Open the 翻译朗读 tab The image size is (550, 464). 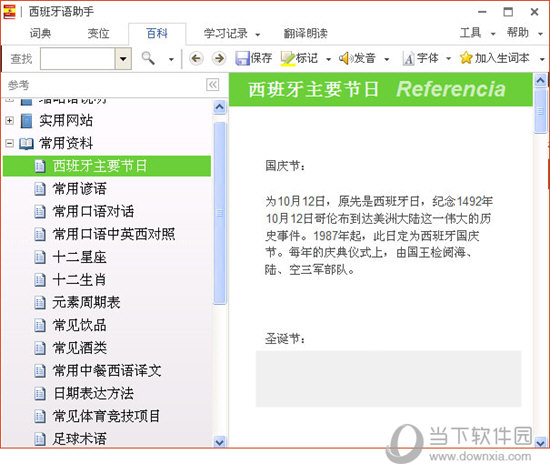pyautogui.click(x=306, y=34)
